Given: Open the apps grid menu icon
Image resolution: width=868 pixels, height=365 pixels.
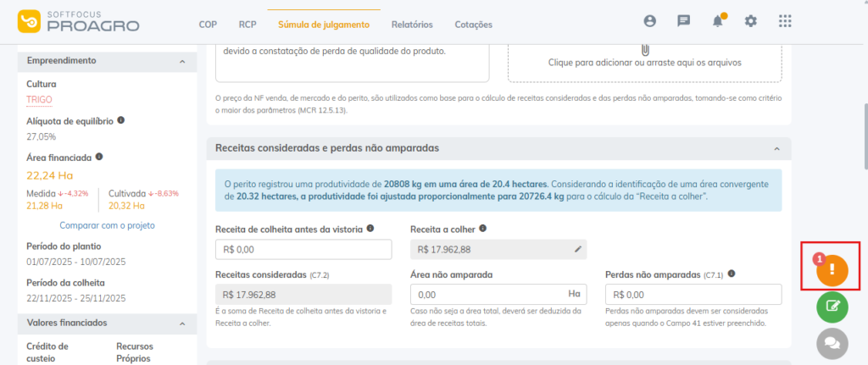Looking at the screenshot, I should (x=785, y=21).
